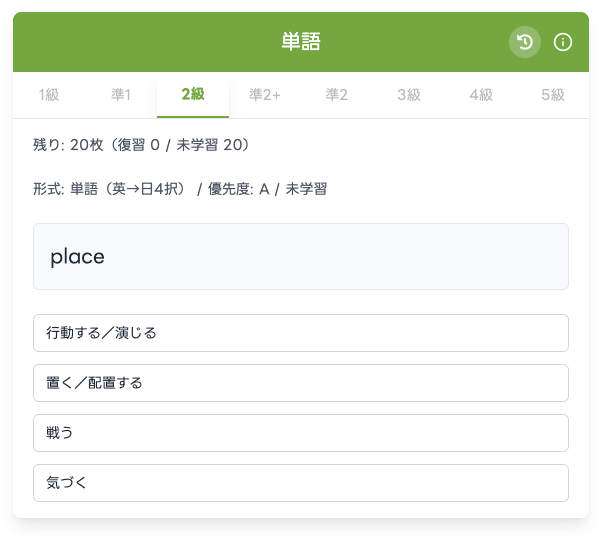Pick the answer 戦う
Viewport: 607px width, 536px height.
301,433
